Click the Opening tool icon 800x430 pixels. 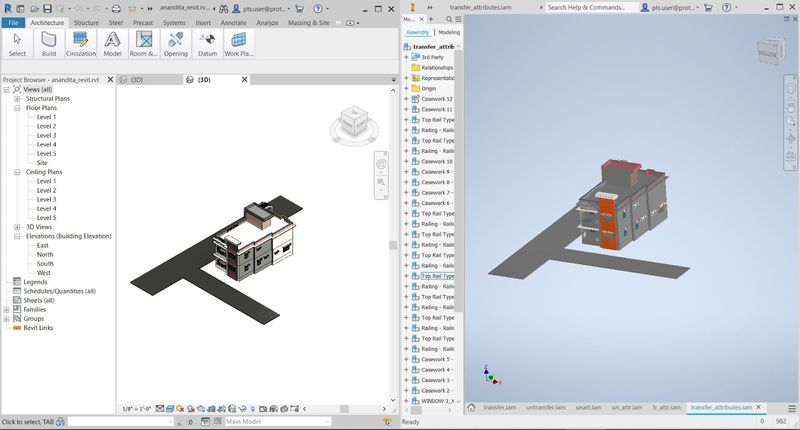176,43
